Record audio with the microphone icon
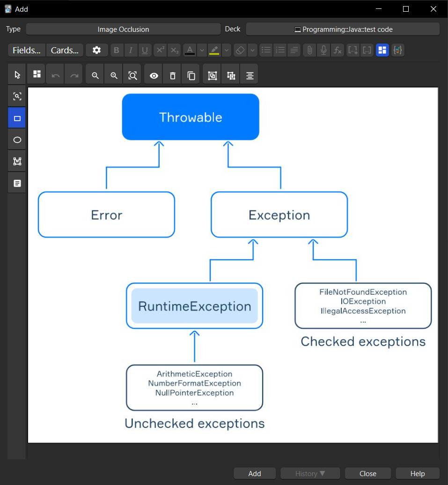Image resolution: width=448 pixels, height=485 pixels. tap(323, 50)
